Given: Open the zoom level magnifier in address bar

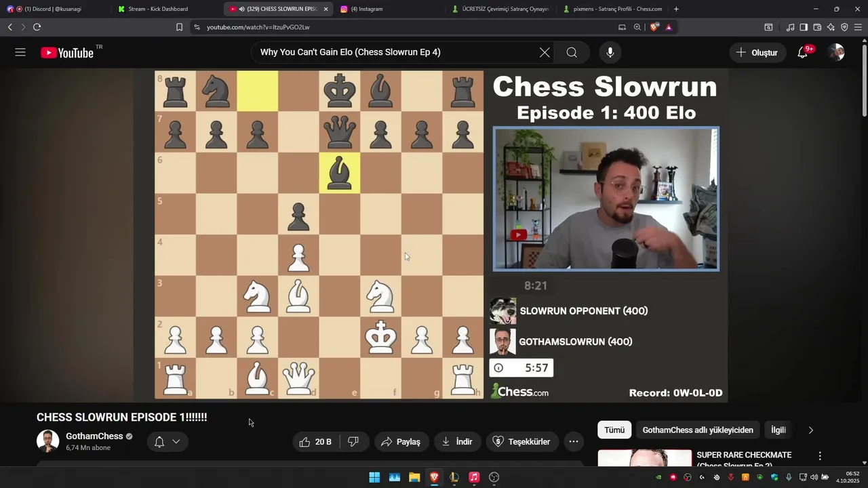Looking at the screenshot, I should [x=637, y=27].
